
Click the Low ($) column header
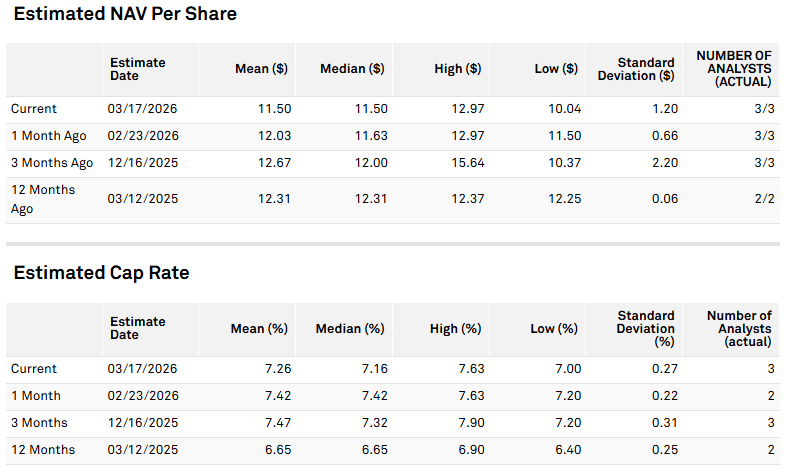click(x=556, y=69)
